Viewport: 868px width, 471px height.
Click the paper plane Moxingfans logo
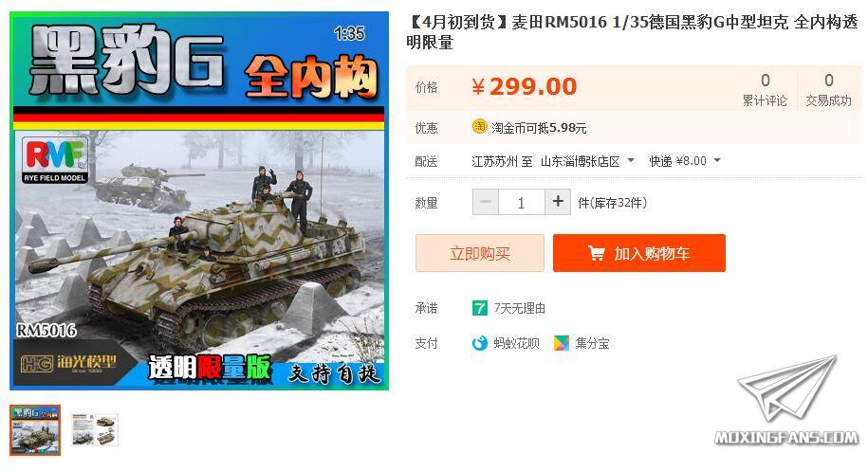[x=787, y=400]
